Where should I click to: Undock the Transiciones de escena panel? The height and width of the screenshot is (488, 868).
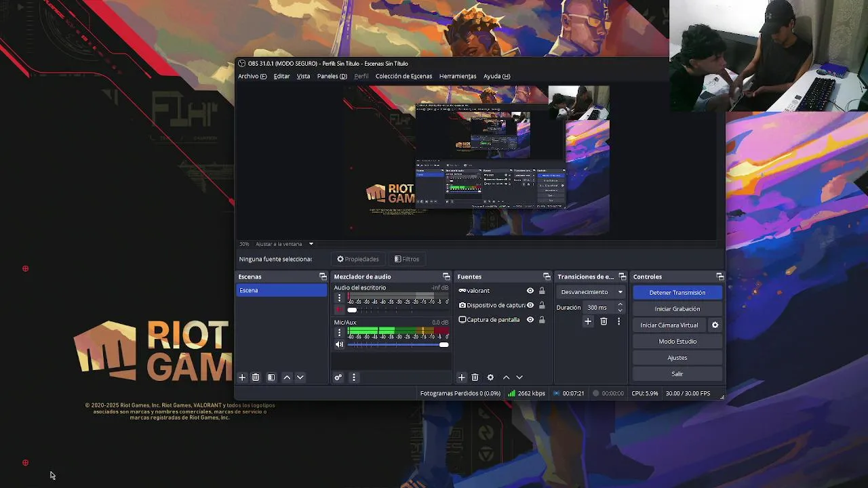(622, 277)
